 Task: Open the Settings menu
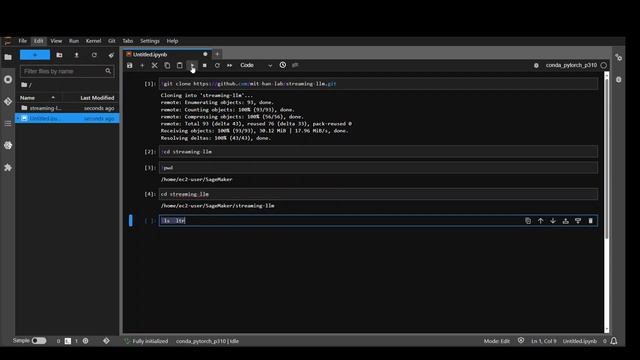coord(150,41)
